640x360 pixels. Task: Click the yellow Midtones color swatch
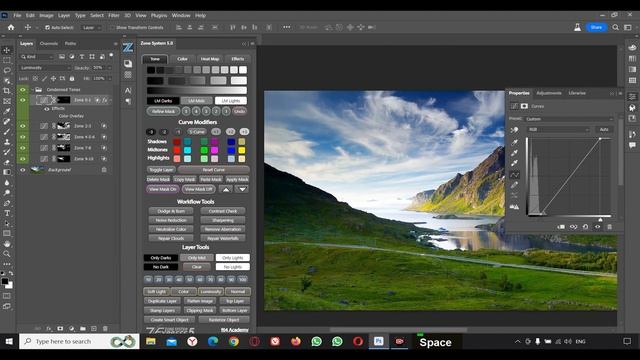tap(242, 150)
